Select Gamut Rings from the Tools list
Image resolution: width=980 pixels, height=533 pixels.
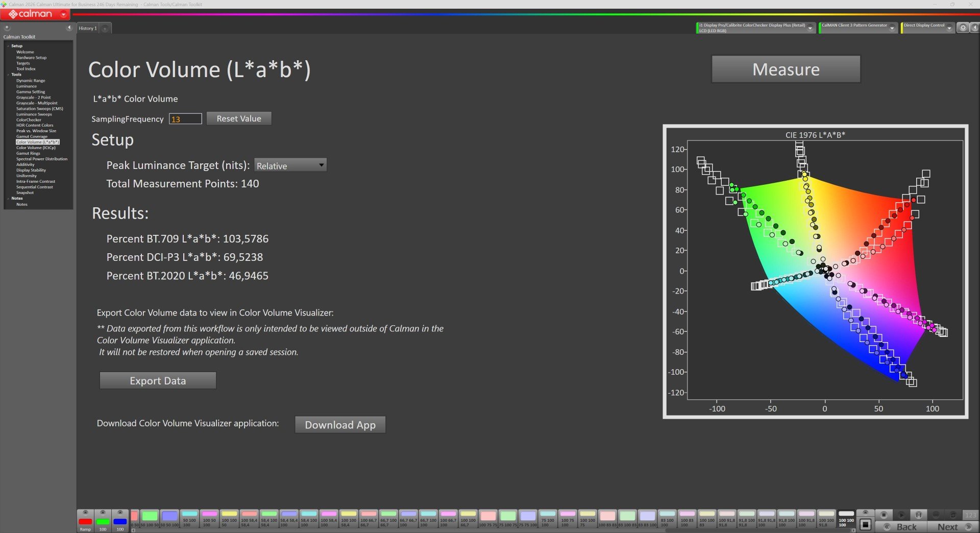click(28, 153)
